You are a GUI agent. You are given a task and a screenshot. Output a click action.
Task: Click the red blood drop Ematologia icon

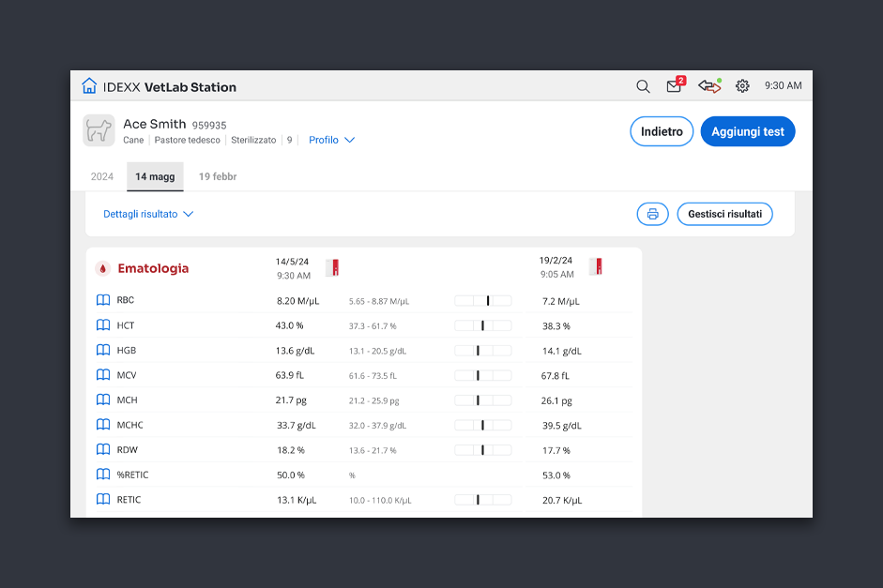(x=102, y=268)
